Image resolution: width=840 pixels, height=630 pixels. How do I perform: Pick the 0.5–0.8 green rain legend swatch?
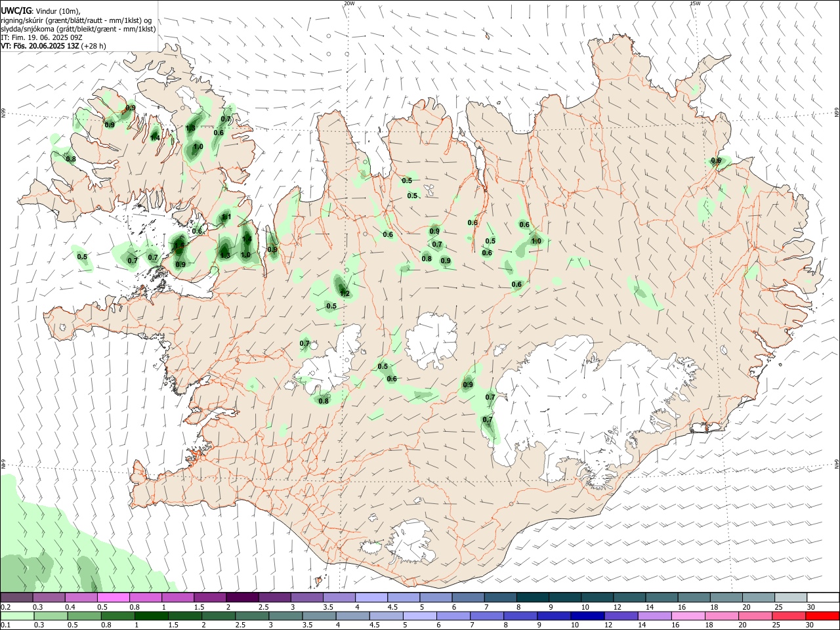[84, 616]
